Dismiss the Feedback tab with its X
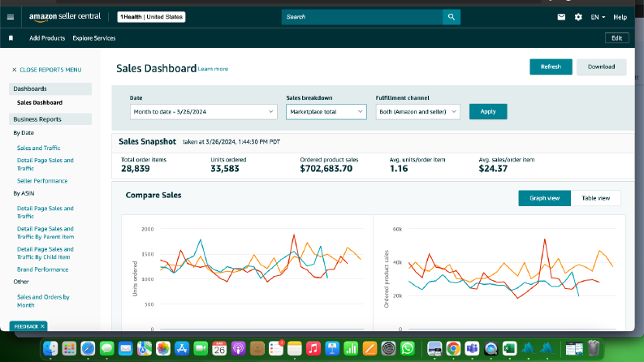 tap(42, 326)
